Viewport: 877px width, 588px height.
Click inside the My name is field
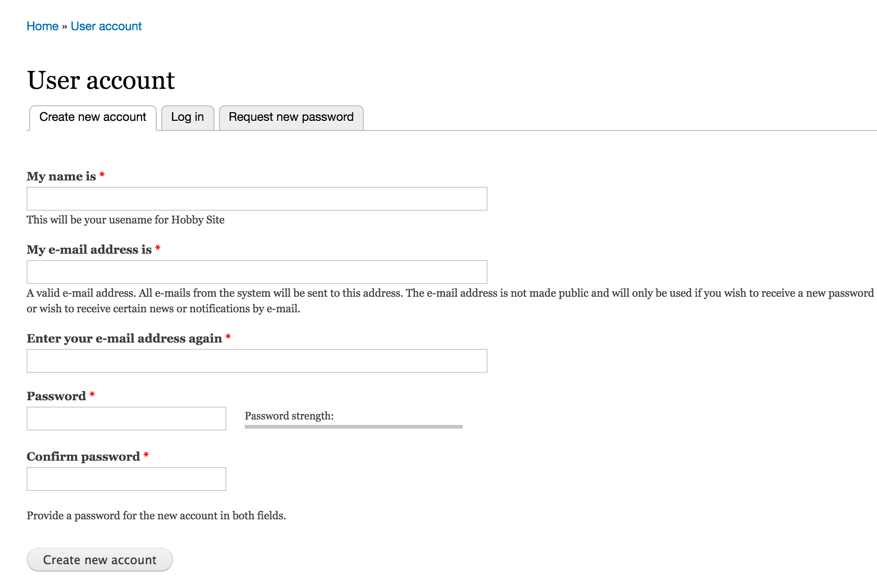point(256,199)
